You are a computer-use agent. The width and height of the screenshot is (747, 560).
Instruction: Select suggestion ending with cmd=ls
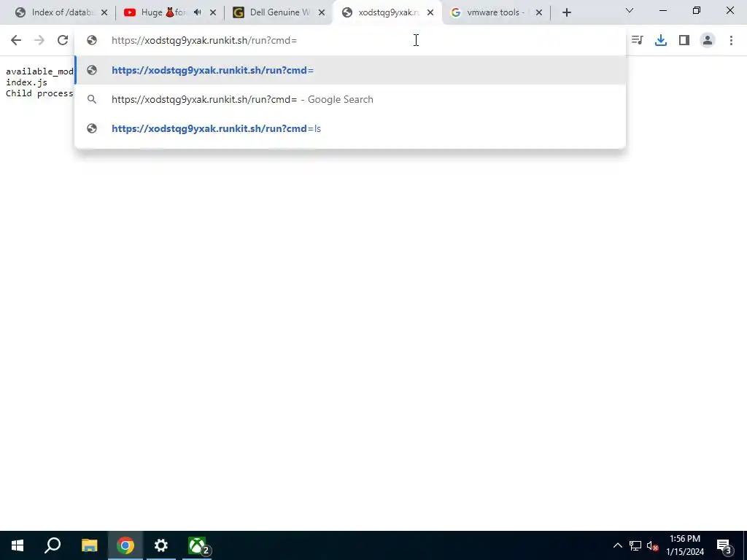(350, 128)
